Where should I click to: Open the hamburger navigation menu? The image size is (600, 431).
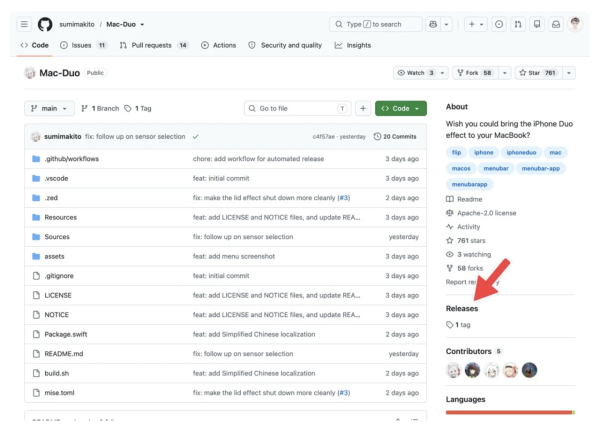[24, 24]
